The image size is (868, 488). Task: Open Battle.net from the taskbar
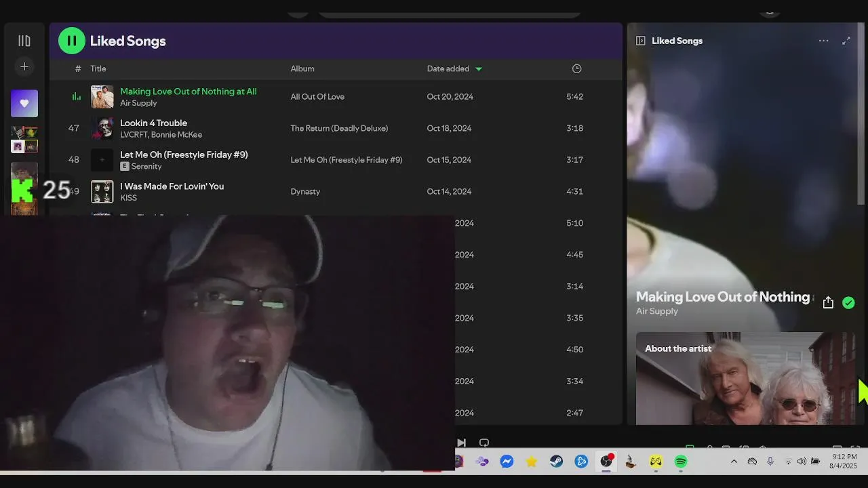pyautogui.click(x=581, y=462)
